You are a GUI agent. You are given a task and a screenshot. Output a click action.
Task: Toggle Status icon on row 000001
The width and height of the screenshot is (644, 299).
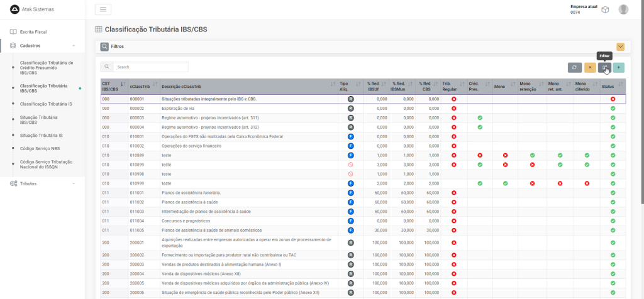pyautogui.click(x=613, y=99)
